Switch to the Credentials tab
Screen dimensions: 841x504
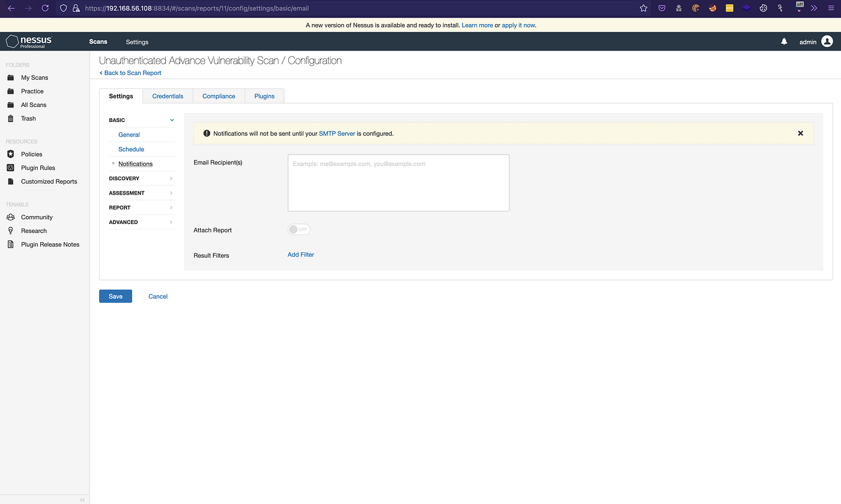pyautogui.click(x=167, y=96)
